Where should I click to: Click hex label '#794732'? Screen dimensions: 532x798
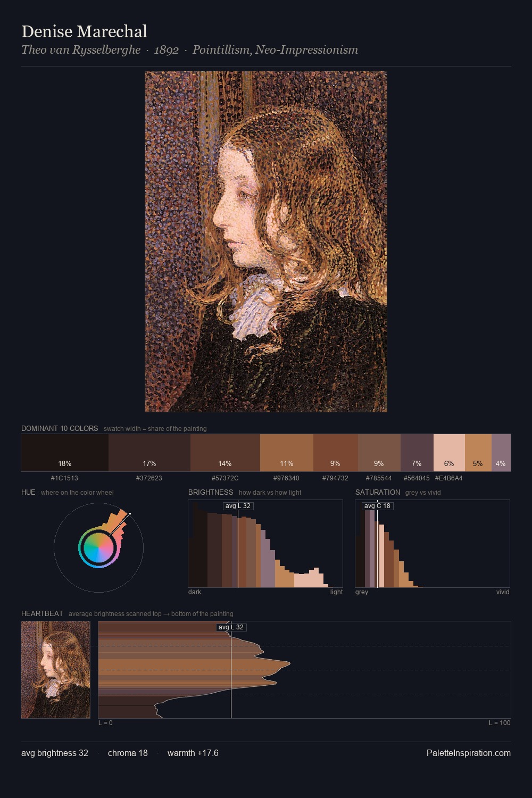pos(335,478)
